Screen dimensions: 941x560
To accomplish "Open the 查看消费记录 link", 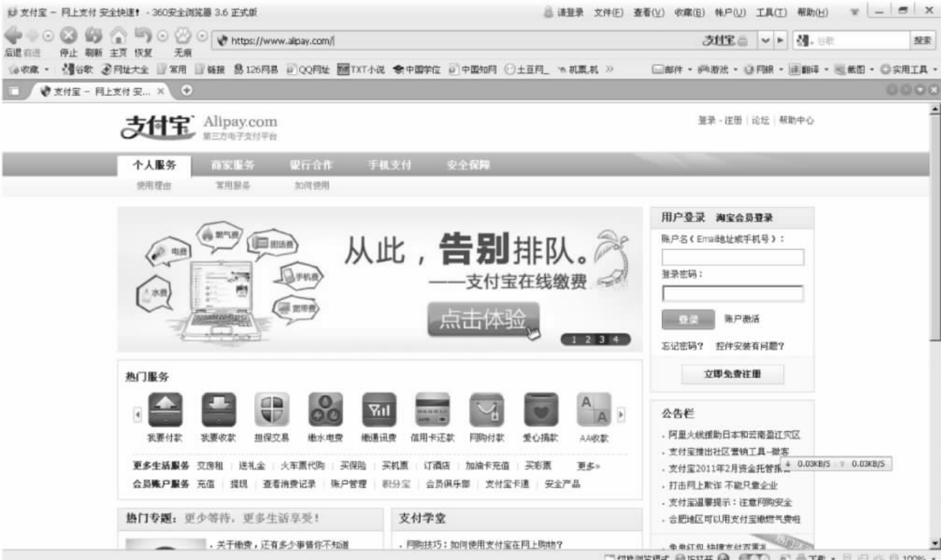I will click(x=289, y=483).
